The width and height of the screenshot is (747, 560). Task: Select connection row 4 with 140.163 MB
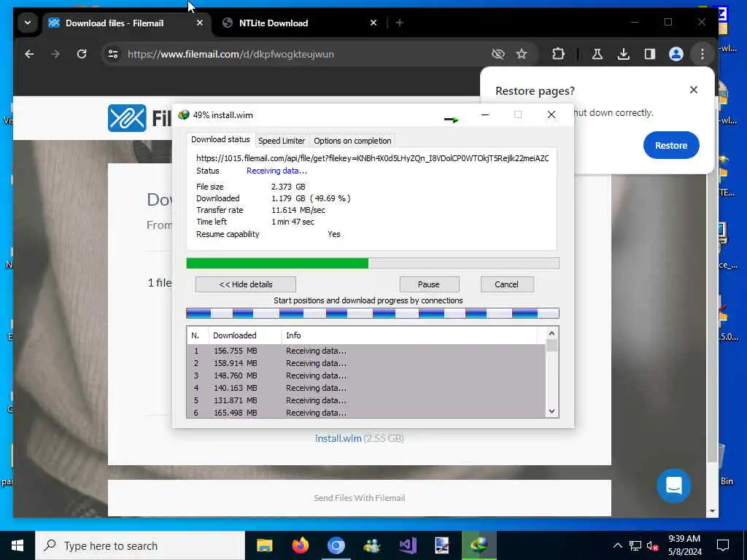pos(366,388)
